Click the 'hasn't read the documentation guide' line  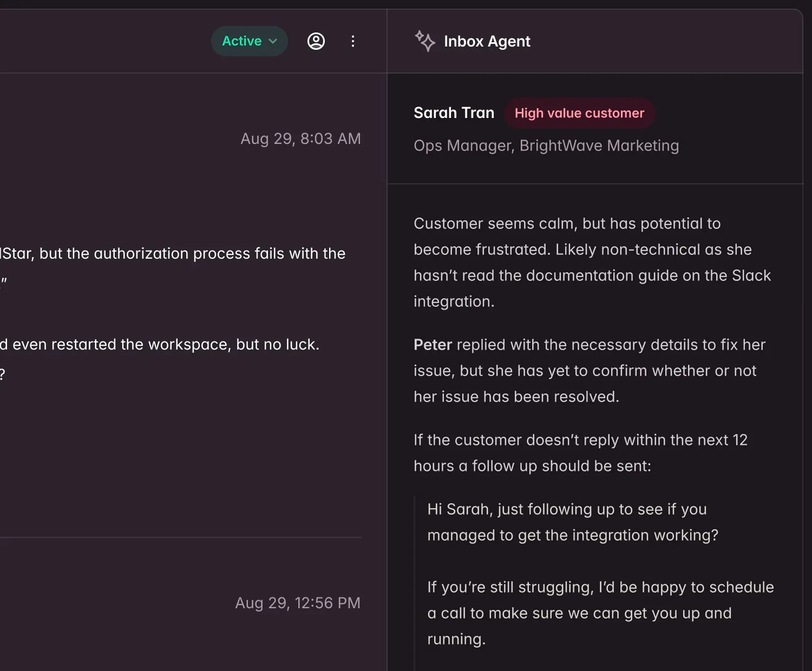coord(592,275)
